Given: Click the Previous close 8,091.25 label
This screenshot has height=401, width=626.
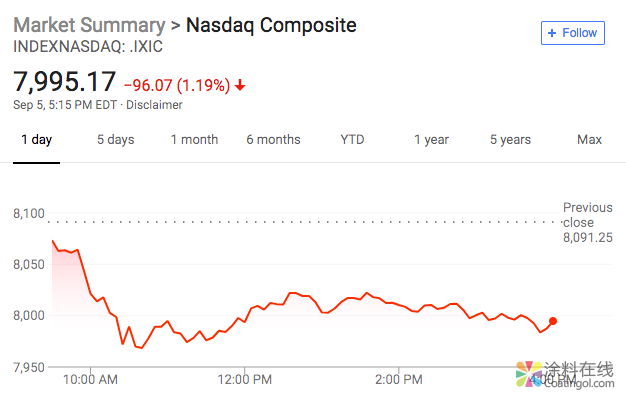Looking at the screenshot, I should pyautogui.click(x=587, y=222).
